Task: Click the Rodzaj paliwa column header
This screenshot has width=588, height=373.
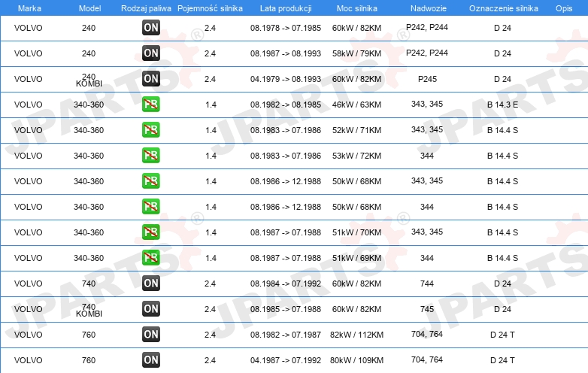Action: pos(146,8)
